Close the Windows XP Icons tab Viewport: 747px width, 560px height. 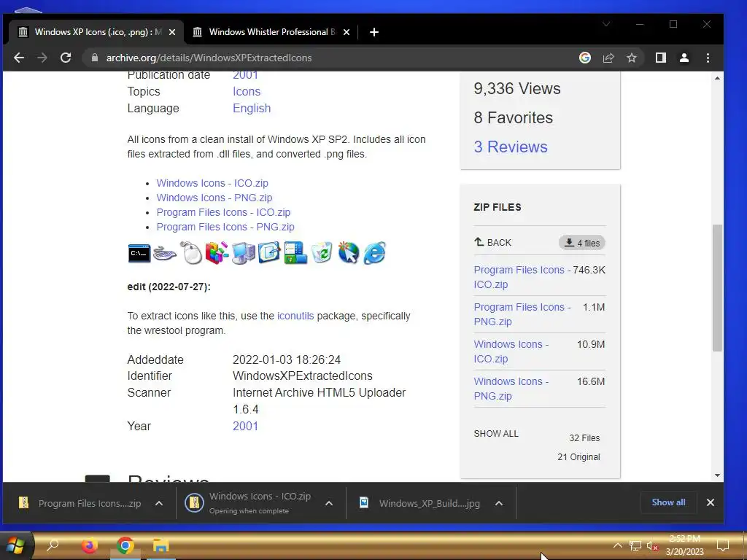172,32
